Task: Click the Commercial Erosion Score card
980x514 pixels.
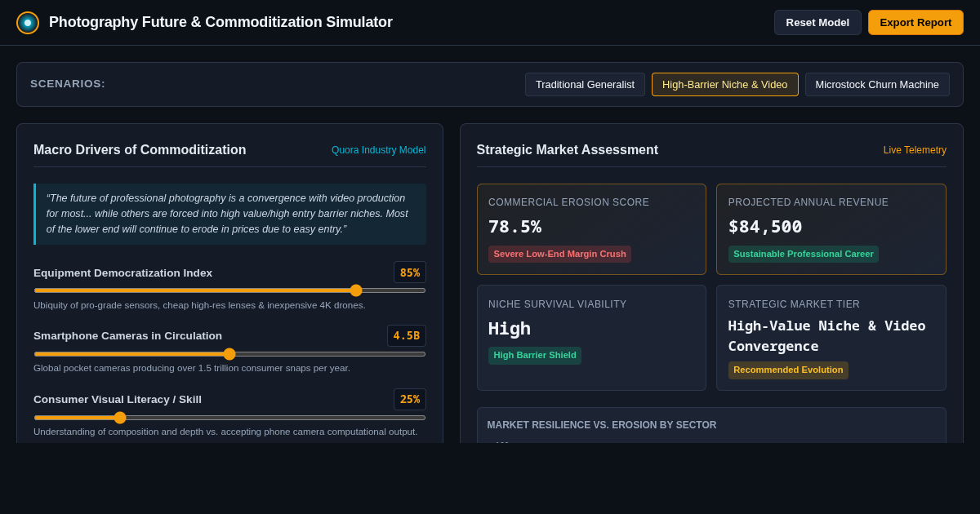Action: pyautogui.click(x=591, y=229)
